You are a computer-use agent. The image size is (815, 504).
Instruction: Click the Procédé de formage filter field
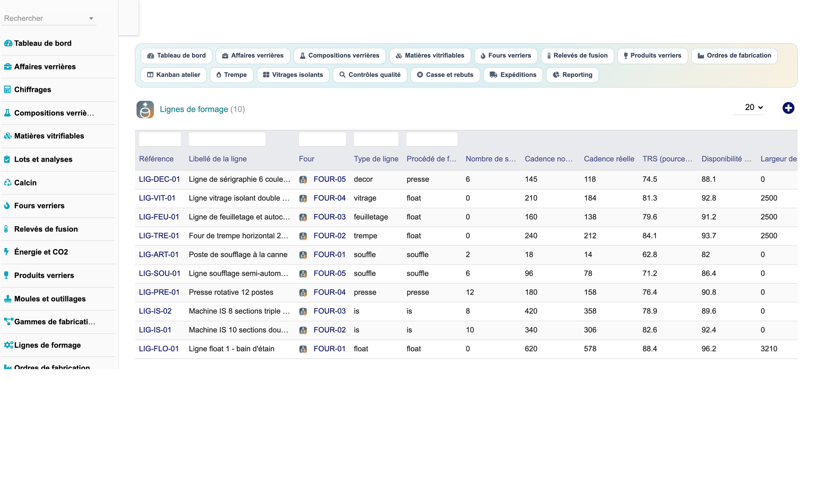(432, 139)
